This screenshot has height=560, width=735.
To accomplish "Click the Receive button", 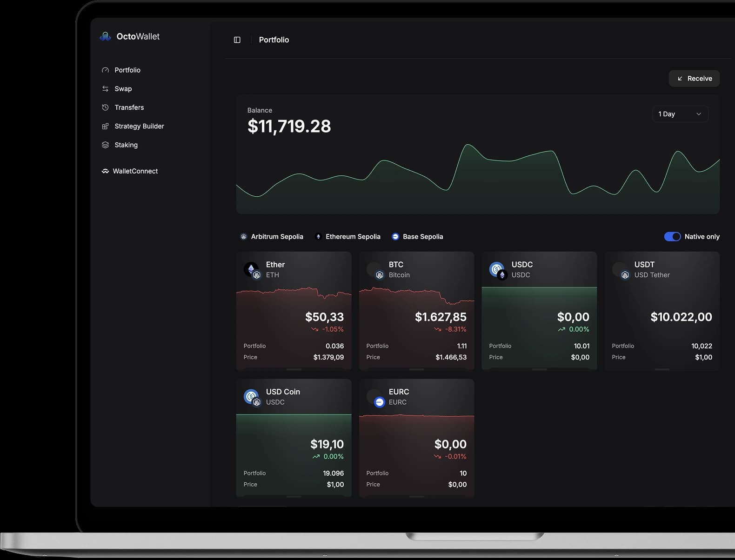I will tap(694, 79).
